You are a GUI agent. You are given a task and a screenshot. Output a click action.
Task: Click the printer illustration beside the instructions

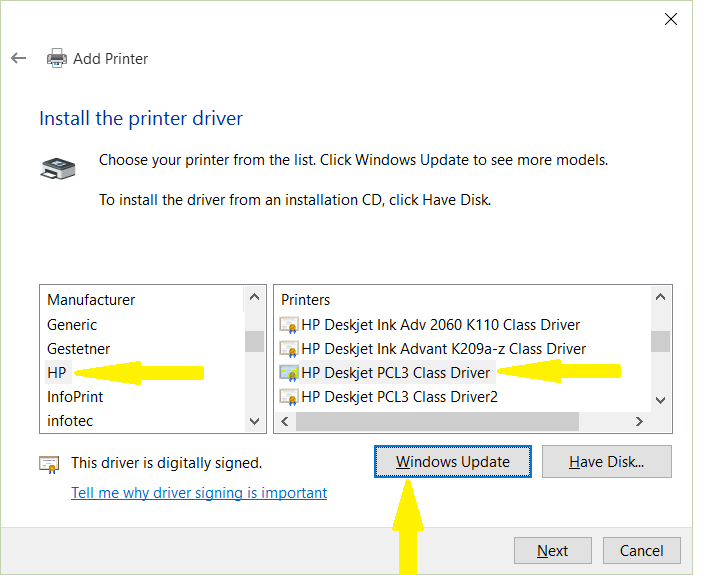(57, 169)
